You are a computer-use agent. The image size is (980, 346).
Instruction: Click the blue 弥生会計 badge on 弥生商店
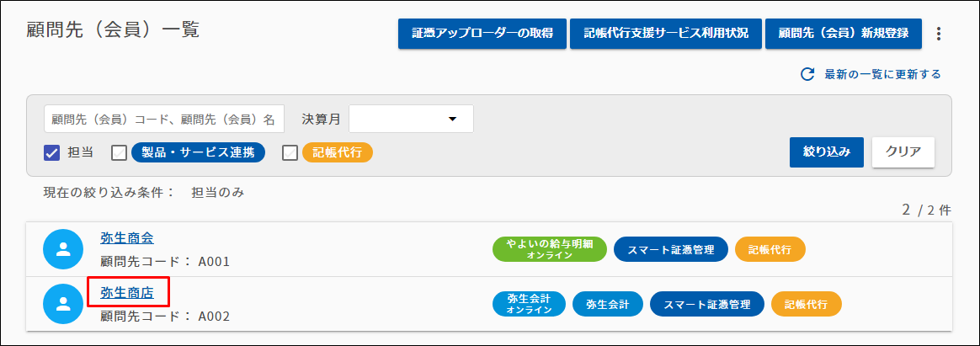click(x=608, y=304)
